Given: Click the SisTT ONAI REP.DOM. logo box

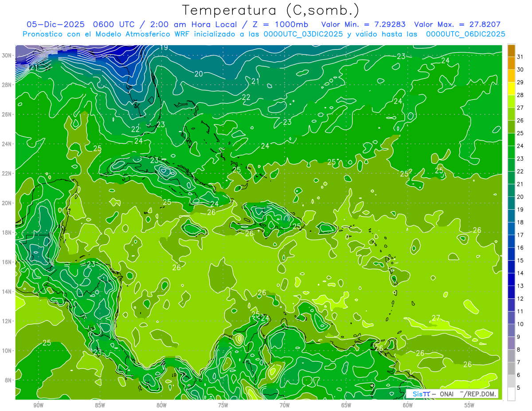Looking at the screenshot, I should pos(452,394).
